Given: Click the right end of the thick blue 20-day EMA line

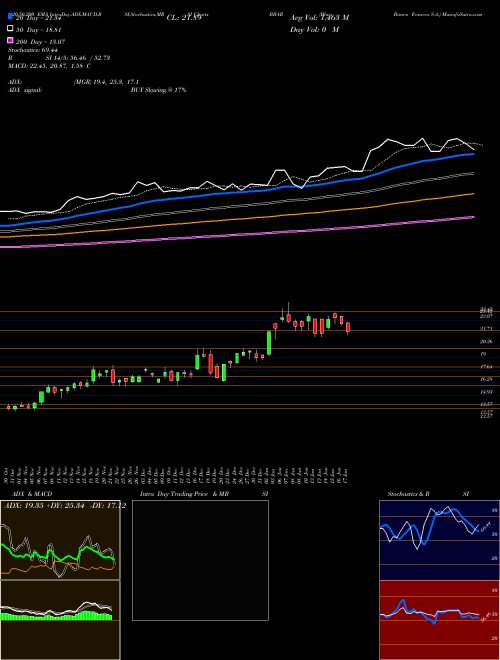Looking at the screenshot, I should [x=473, y=154].
